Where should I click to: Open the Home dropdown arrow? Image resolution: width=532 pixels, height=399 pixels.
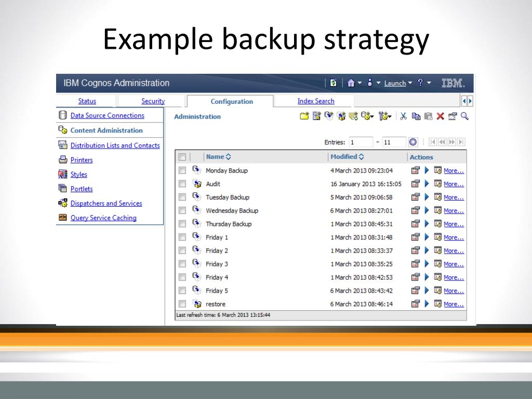coord(360,83)
